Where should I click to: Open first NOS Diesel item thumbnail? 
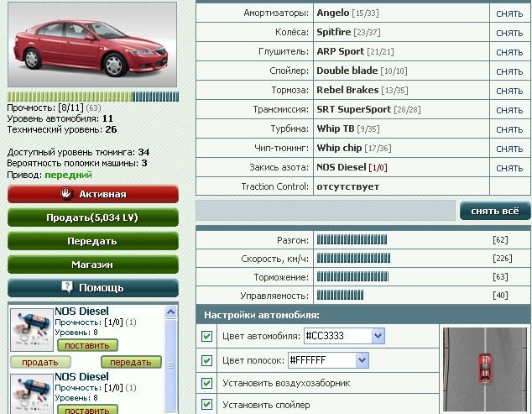click(32, 329)
